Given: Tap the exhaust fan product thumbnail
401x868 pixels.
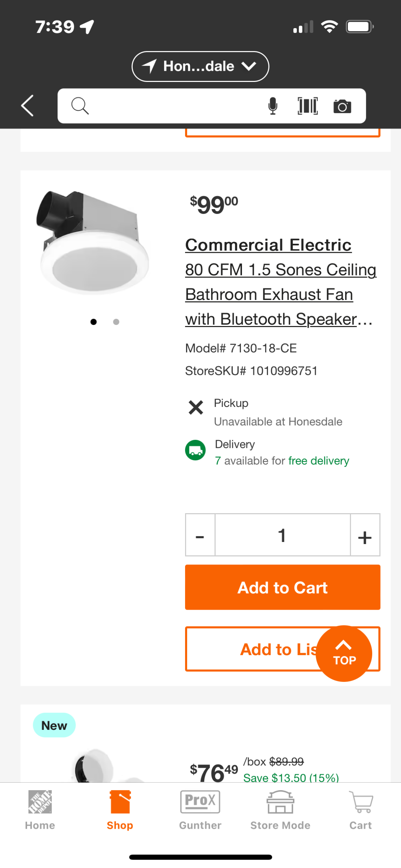Looking at the screenshot, I should click(94, 242).
